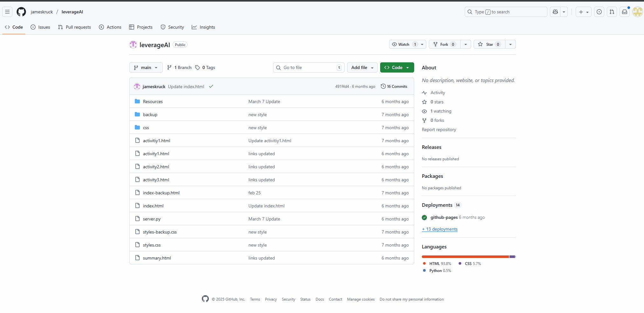Open the 1 Branch link
Viewport: 644px width, 313px height.
point(180,67)
